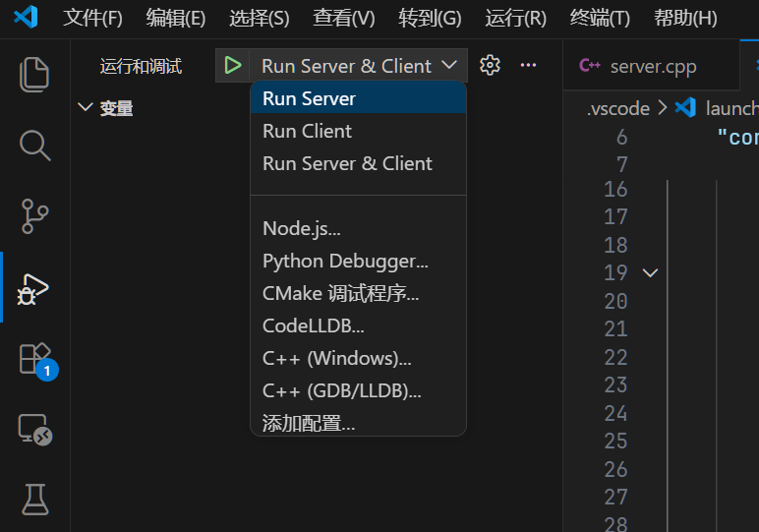Open the 运行(R) menu
759x532 pixels.
click(515, 18)
